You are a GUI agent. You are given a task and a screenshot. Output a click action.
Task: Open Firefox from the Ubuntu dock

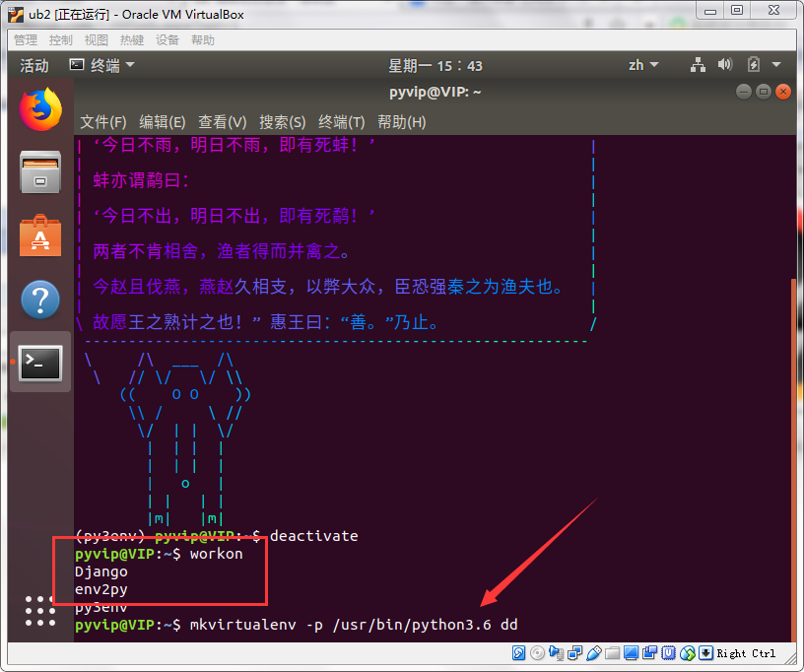click(x=40, y=109)
